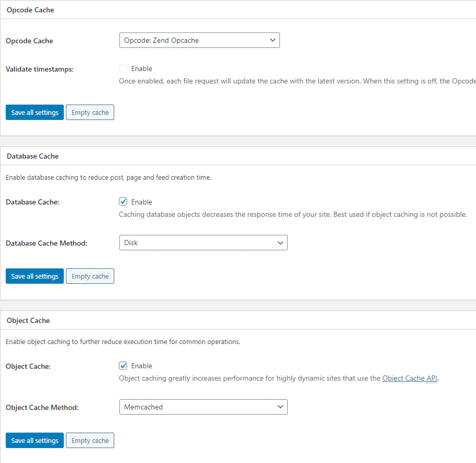Expand the Database Cache Method dropdown
Image resolution: width=476 pixels, height=463 pixels.
click(x=203, y=243)
